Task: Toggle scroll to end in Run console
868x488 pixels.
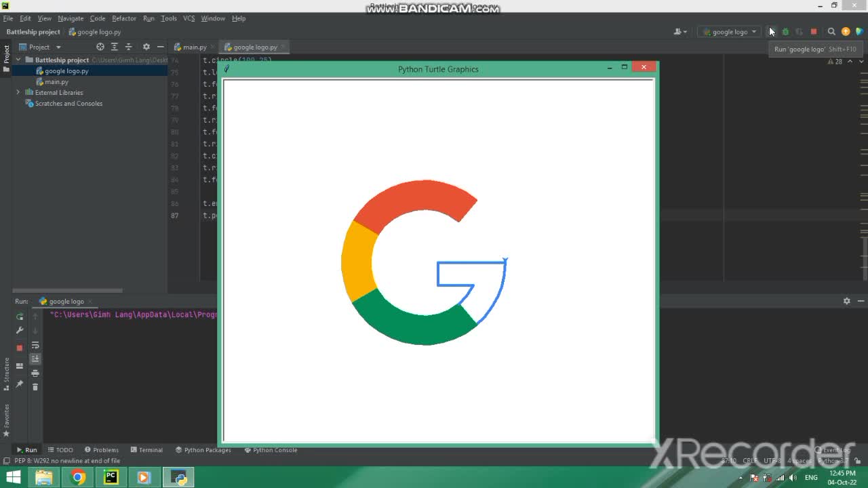Action: (35, 359)
